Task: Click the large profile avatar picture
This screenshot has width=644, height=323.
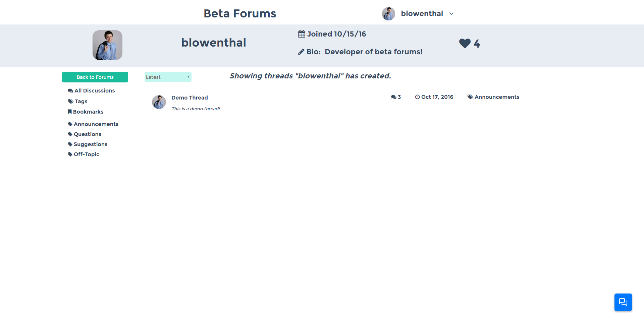Action: (x=107, y=45)
